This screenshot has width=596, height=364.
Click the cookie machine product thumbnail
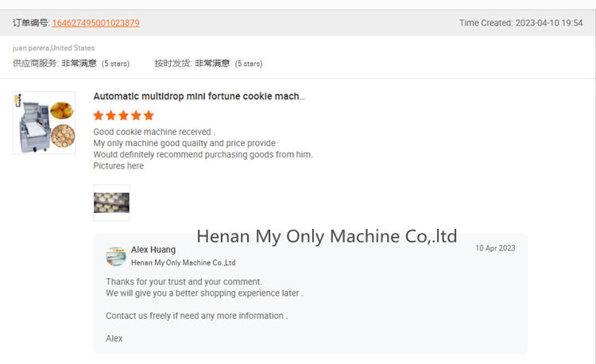44,122
